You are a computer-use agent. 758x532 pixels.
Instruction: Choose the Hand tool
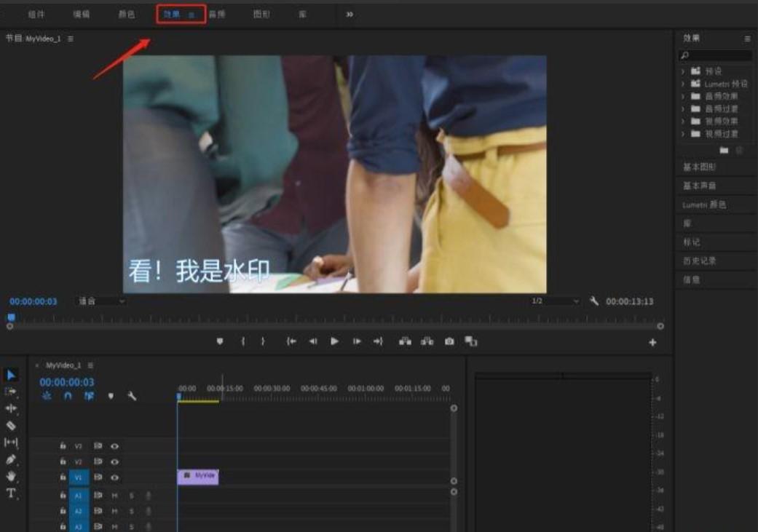pyautogui.click(x=11, y=476)
